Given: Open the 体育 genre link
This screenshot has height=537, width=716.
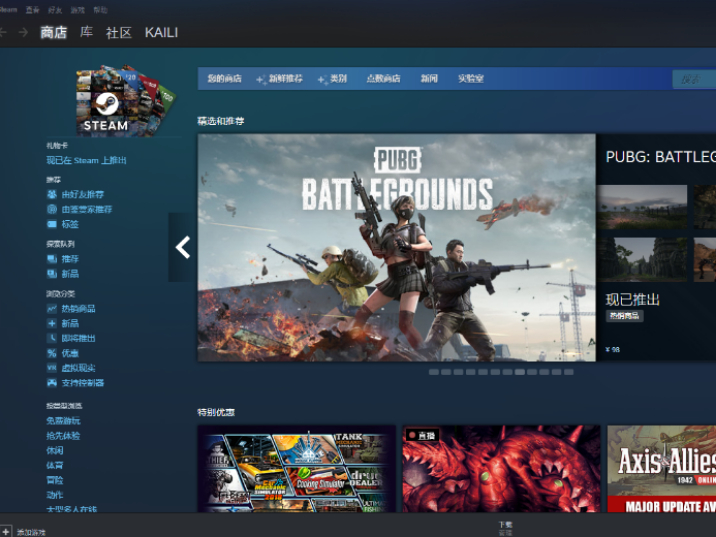Looking at the screenshot, I should click(x=55, y=465).
